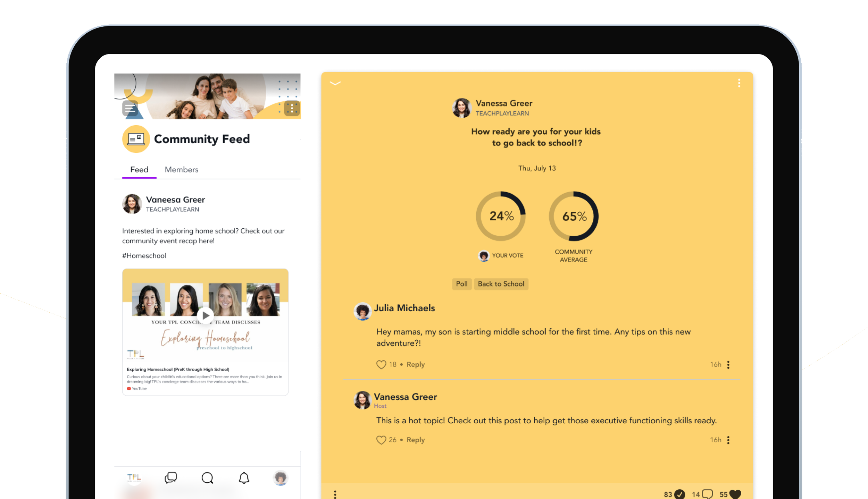Select the Feed tab
The width and height of the screenshot is (868, 499).
139,170
